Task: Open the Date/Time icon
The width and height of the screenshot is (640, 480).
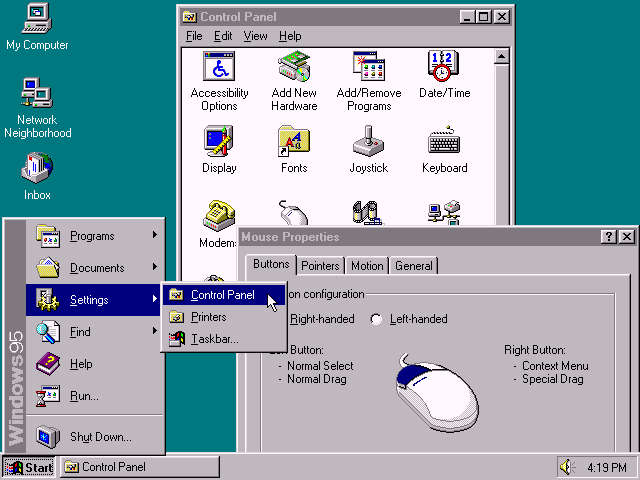Action: 444,67
